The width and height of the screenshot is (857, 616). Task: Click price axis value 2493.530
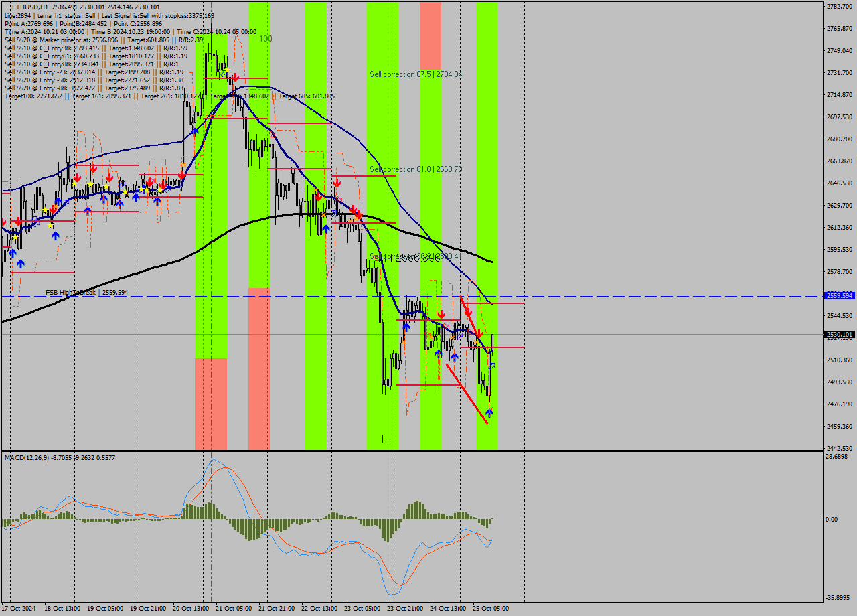pos(840,382)
